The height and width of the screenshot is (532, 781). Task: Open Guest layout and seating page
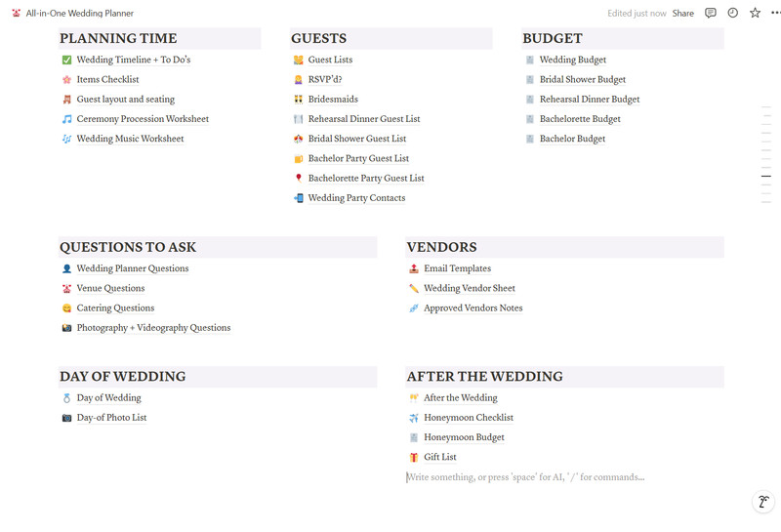tap(126, 100)
